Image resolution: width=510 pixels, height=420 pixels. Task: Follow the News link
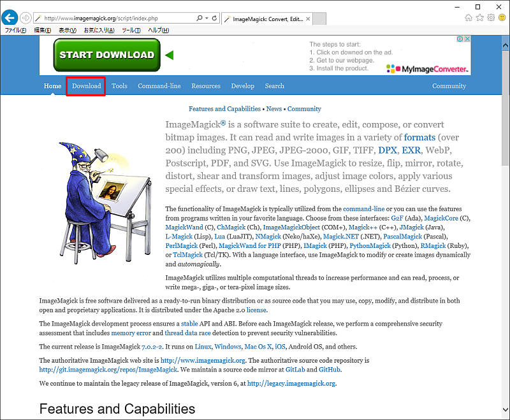pos(274,109)
